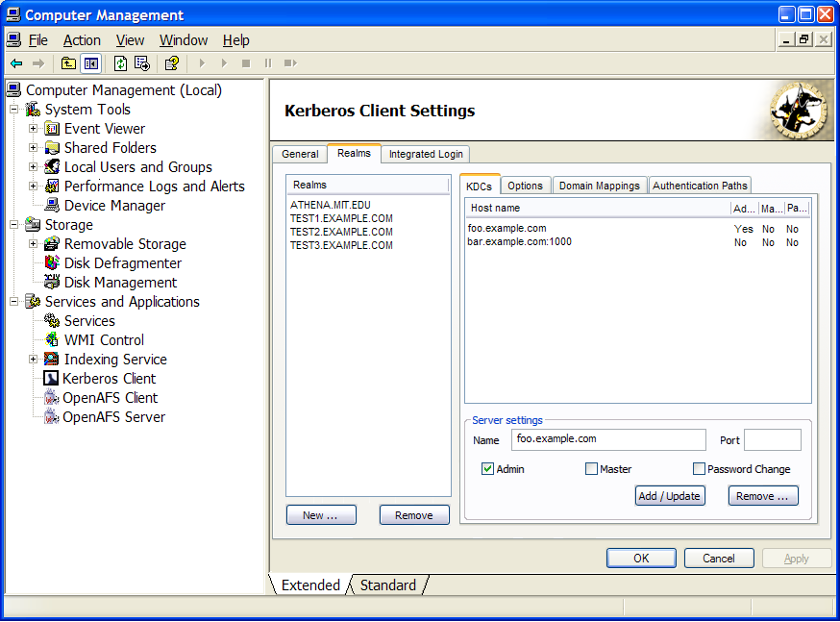Image resolution: width=840 pixels, height=622 pixels.
Task: Open the Domain Mappings tab
Action: click(600, 186)
